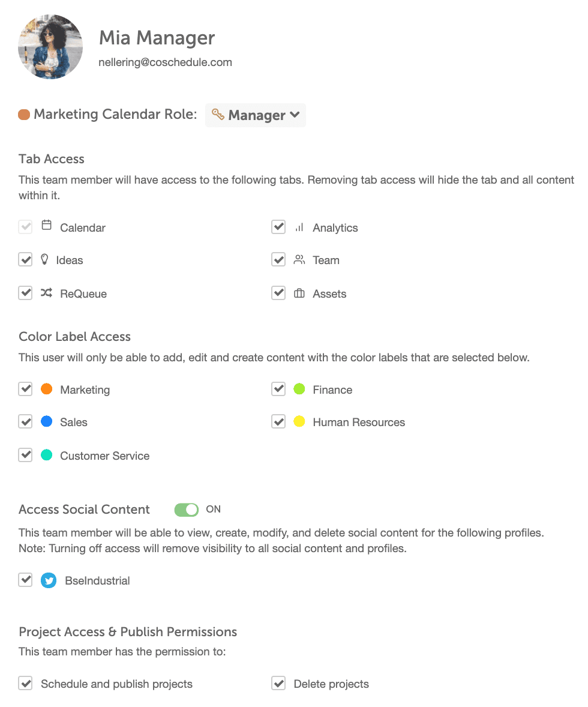Click the nellering@coschedule.com email address
This screenshot has width=588, height=707.
165,62
